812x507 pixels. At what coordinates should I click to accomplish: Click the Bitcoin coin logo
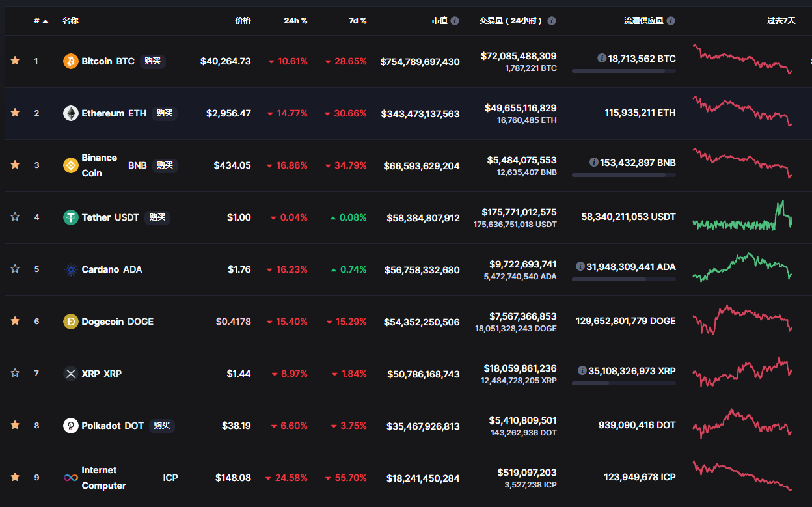70,61
